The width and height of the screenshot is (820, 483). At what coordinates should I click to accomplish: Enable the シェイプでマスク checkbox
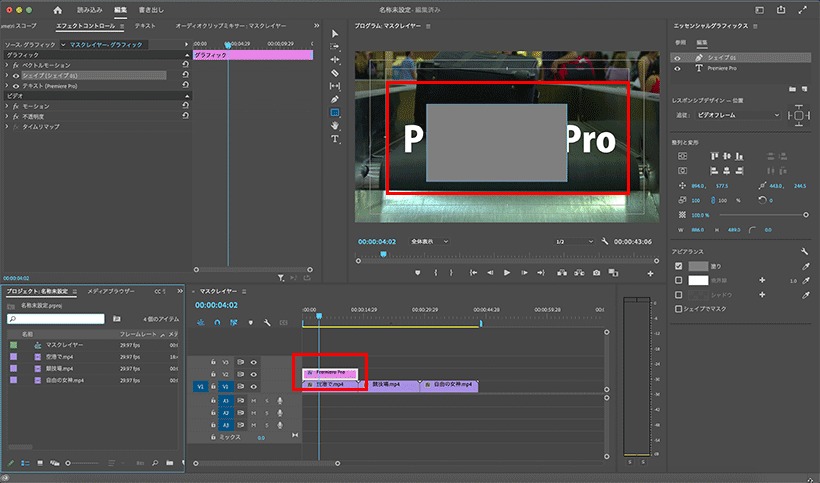[679, 309]
